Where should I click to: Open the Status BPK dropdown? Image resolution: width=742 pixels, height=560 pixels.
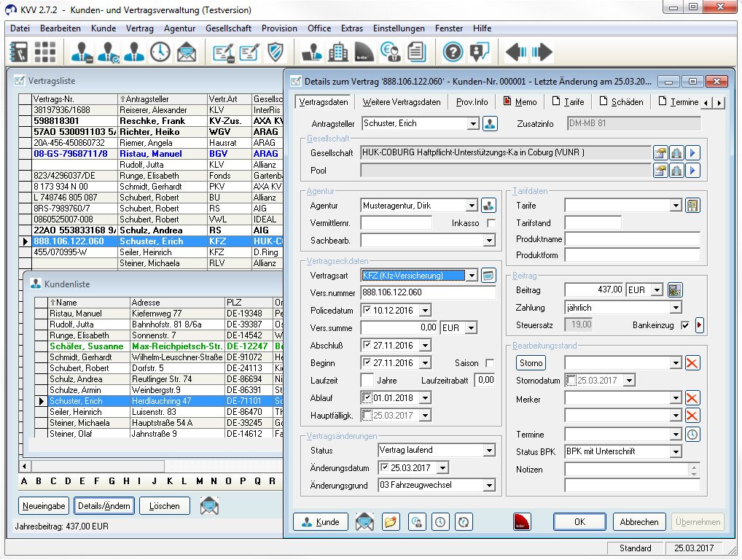(675, 452)
